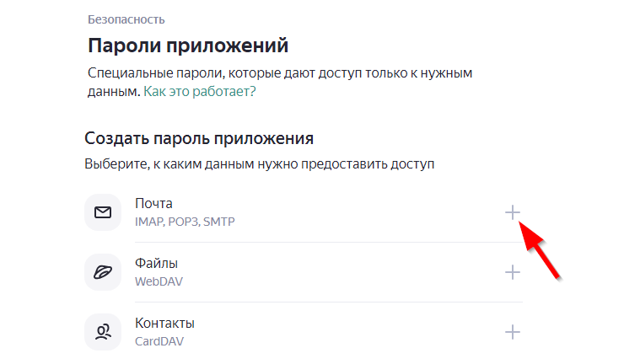The height and width of the screenshot is (364, 624).
Task: Click the CardDAV subtitle text
Action: pos(159,342)
